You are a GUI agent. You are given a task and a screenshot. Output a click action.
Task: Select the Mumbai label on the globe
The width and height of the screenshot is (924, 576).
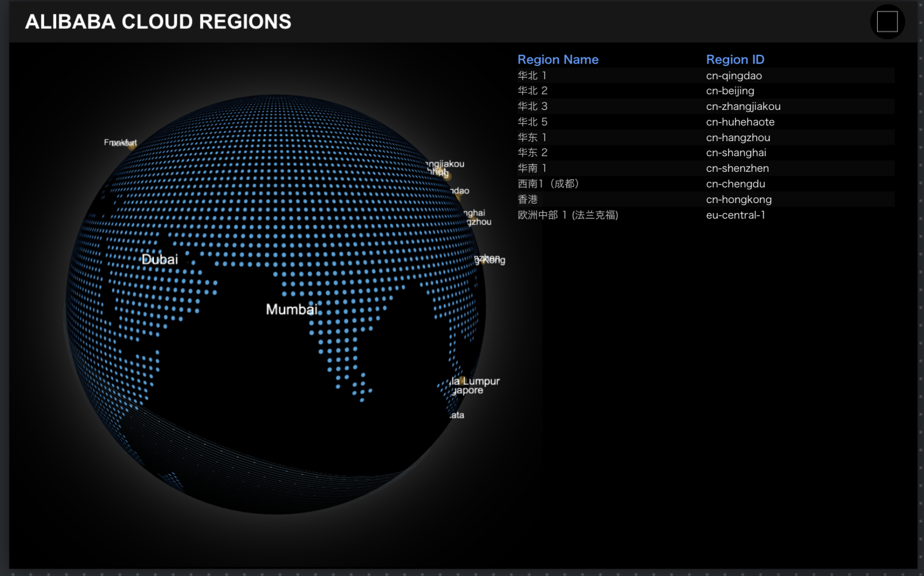291,309
